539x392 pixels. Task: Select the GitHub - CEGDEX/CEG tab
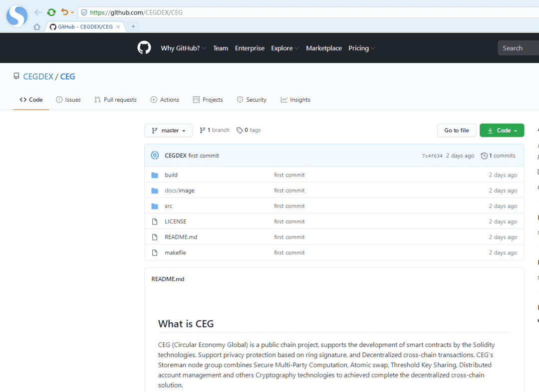(85, 26)
